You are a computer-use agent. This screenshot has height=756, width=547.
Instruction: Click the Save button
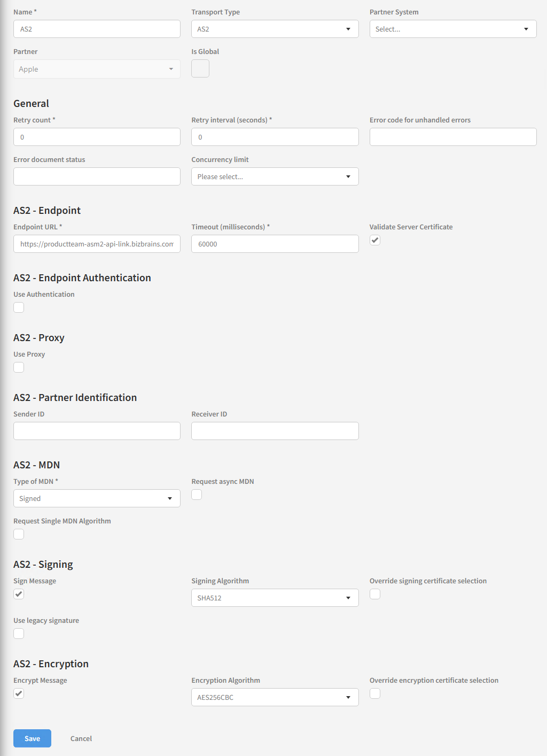pyautogui.click(x=32, y=738)
